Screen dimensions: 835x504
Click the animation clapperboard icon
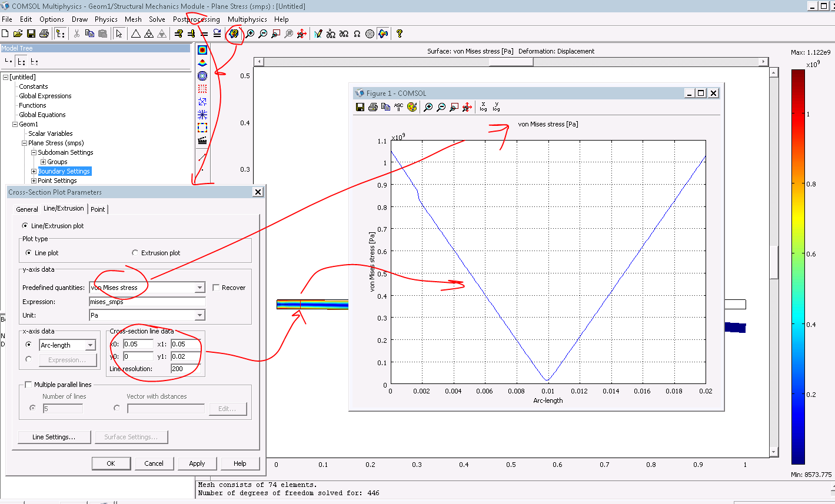pyautogui.click(x=202, y=140)
